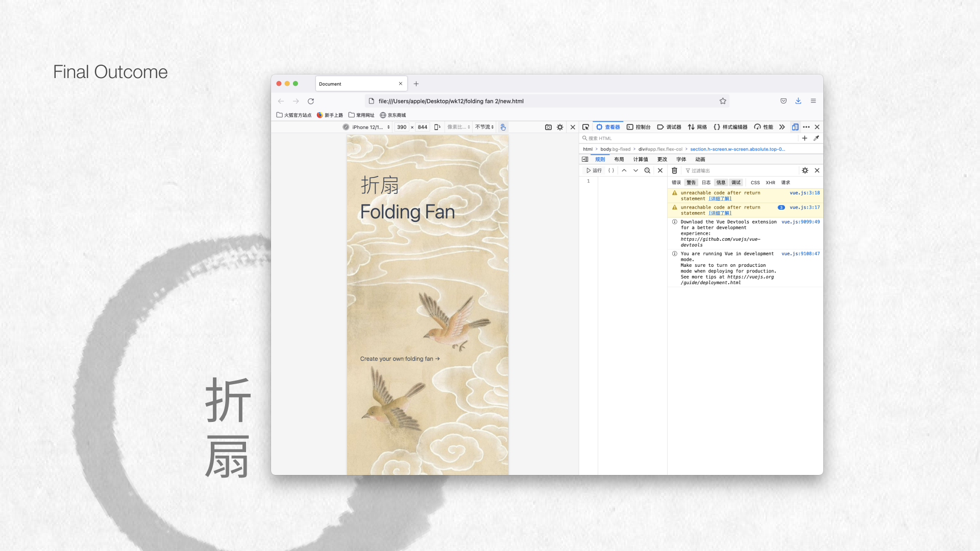The image size is (980, 551).
Task: Clear console output with trash icon
Action: pos(674,170)
